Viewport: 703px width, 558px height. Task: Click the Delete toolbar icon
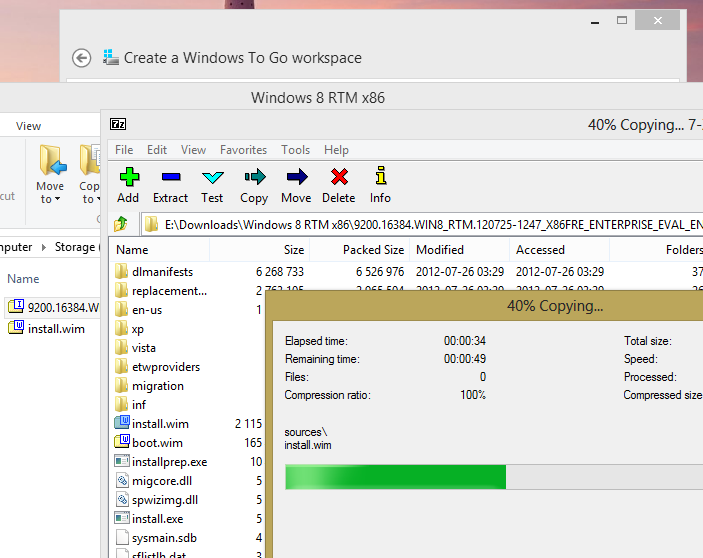point(339,177)
